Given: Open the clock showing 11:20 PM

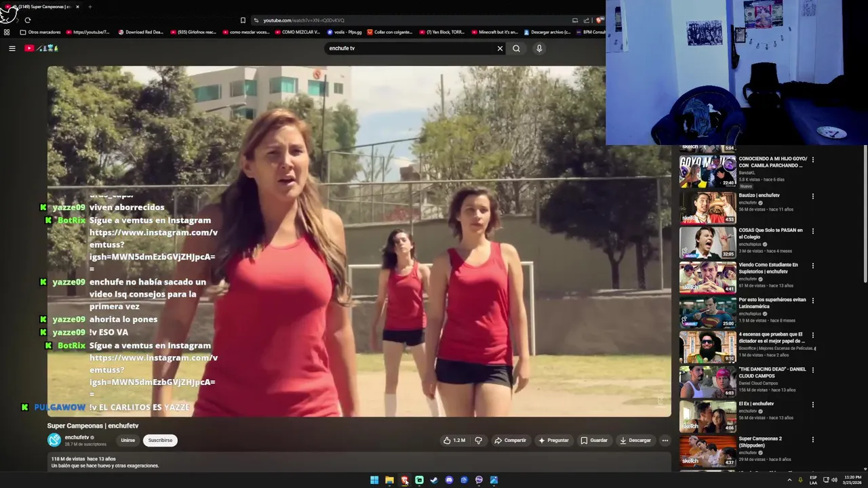Looking at the screenshot, I should tap(852, 480).
